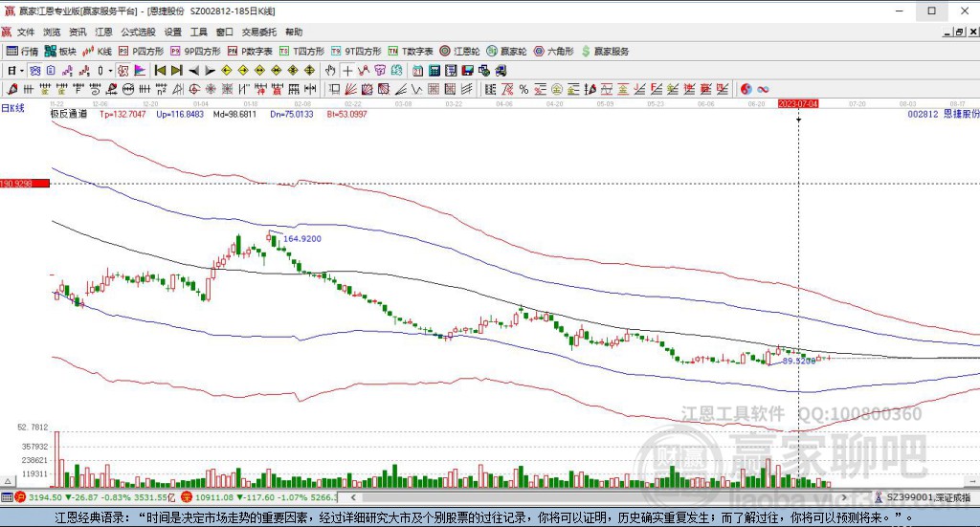Open 赢家服务 with dollar icon
980x527 pixels.
click(605, 52)
